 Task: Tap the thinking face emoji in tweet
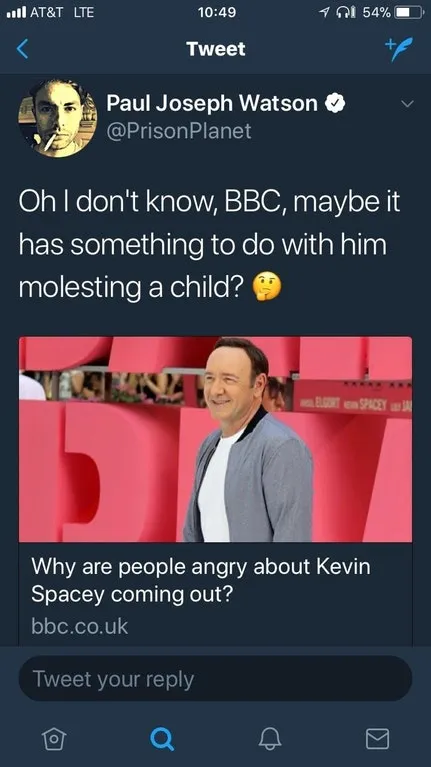click(267, 287)
